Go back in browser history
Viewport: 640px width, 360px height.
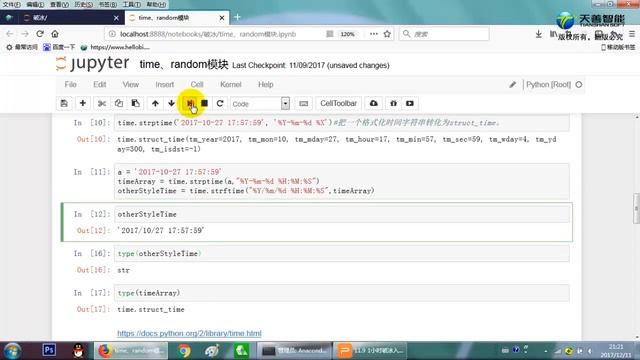pyautogui.click(x=10, y=34)
